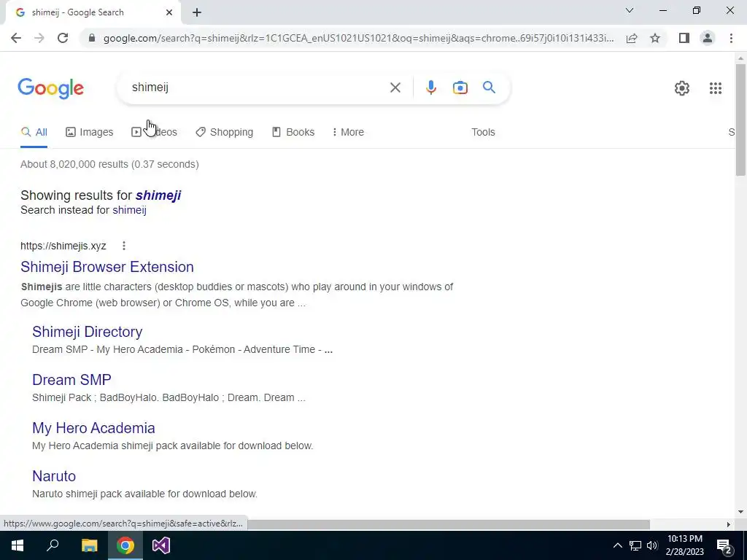This screenshot has height=560, width=747.
Task: Click the Google logo
Action: click(x=50, y=88)
